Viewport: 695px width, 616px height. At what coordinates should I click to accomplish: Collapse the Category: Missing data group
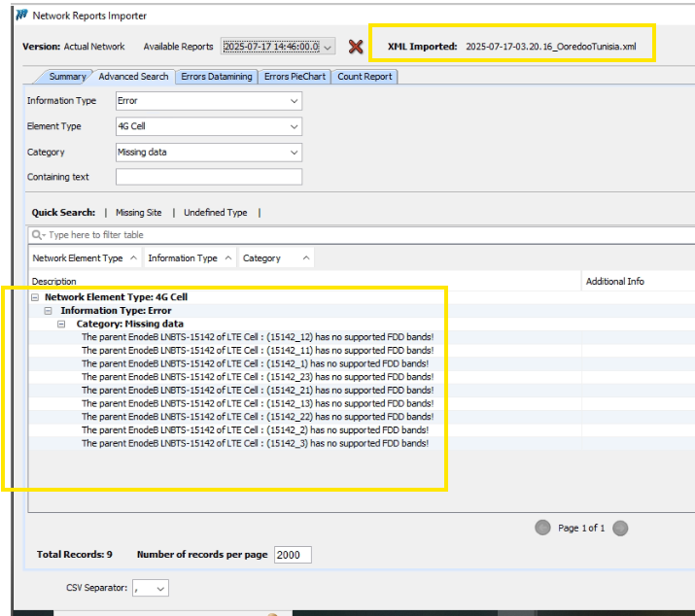coord(62,324)
